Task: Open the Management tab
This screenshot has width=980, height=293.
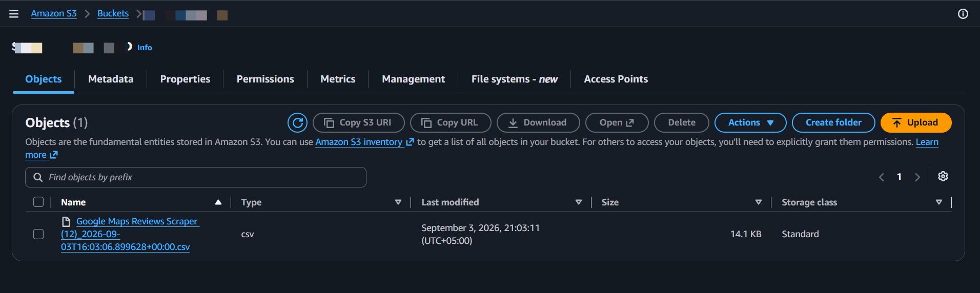Action: (413, 79)
